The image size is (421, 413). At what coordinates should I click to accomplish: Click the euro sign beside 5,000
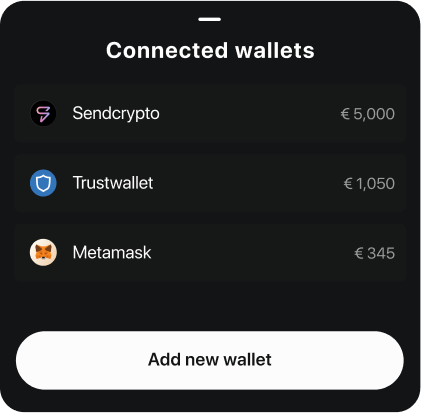[345, 114]
